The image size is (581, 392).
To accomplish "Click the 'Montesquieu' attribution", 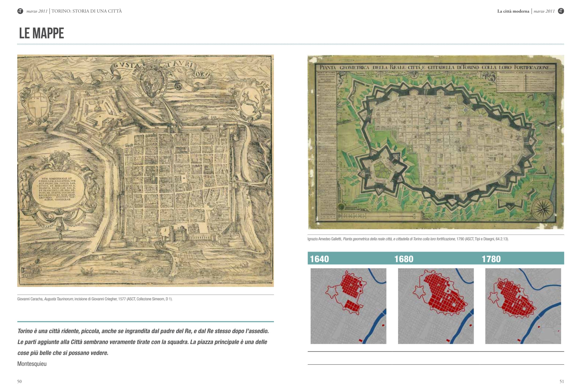I will point(32,364).
